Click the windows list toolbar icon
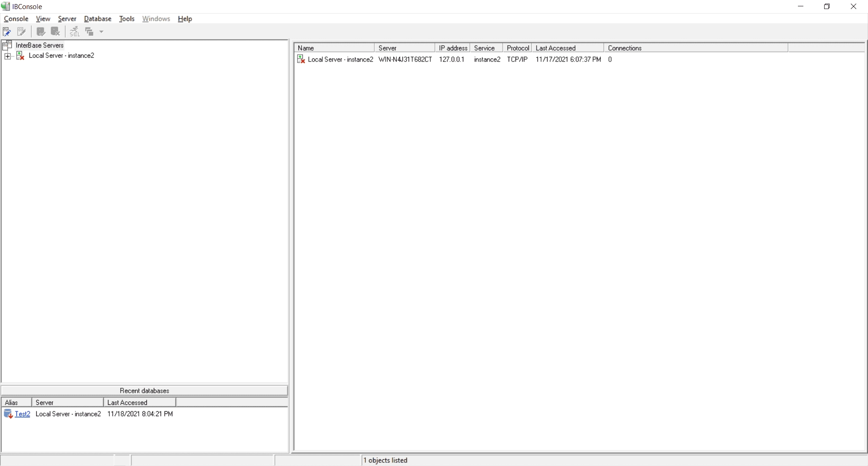Image resolution: width=868 pixels, height=466 pixels. click(x=90, y=32)
